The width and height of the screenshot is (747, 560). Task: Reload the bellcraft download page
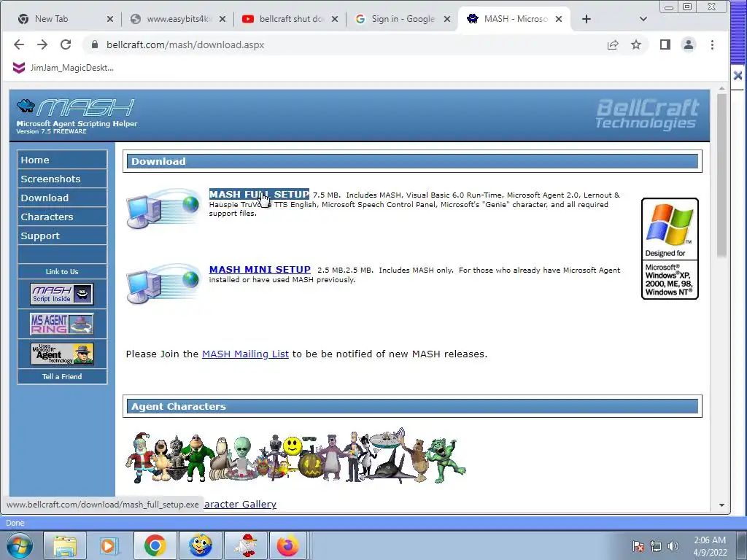66,44
